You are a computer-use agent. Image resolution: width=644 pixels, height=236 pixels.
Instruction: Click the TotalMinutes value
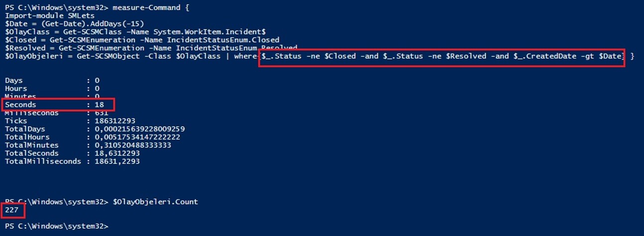[x=129, y=145]
